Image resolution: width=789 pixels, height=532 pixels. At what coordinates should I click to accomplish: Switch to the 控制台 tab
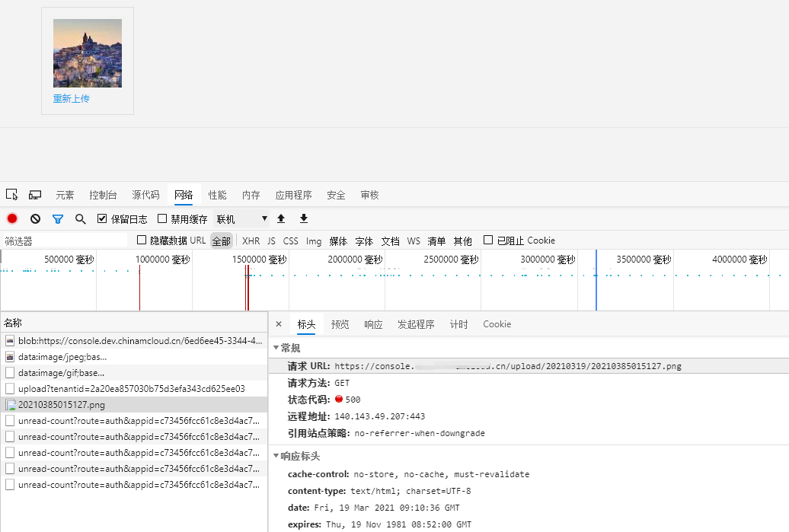point(103,196)
